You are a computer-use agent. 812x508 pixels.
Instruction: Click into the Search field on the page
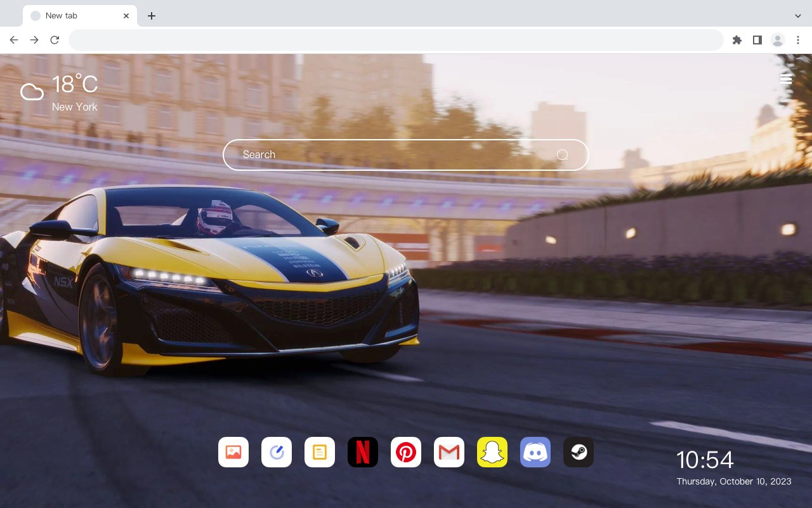[406, 155]
